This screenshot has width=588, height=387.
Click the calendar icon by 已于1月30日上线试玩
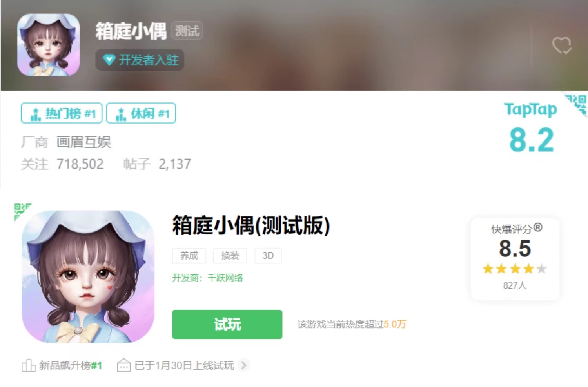click(x=124, y=365)
